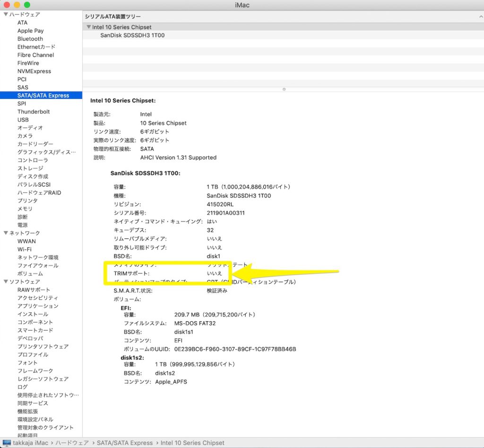Click the iMac computer icon in path bar
Image resolution: width=484 pixels, height=448 pixels.
7,443
